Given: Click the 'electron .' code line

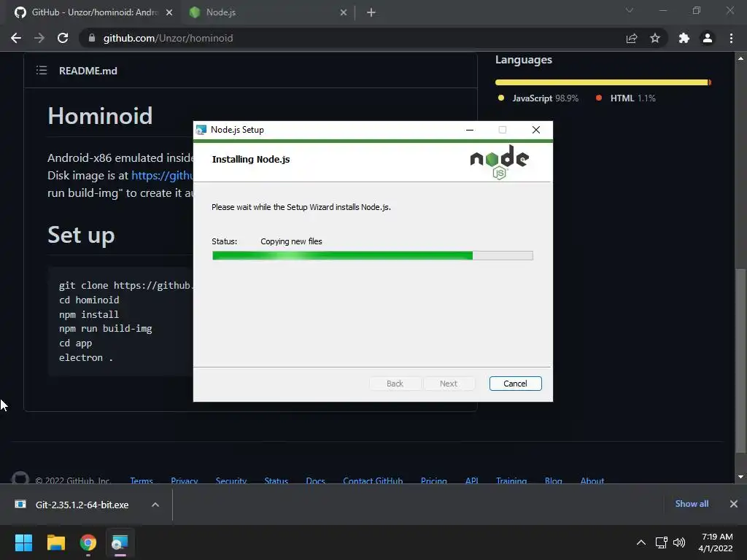Looking at the screenshot, I should tap(86, 357).
